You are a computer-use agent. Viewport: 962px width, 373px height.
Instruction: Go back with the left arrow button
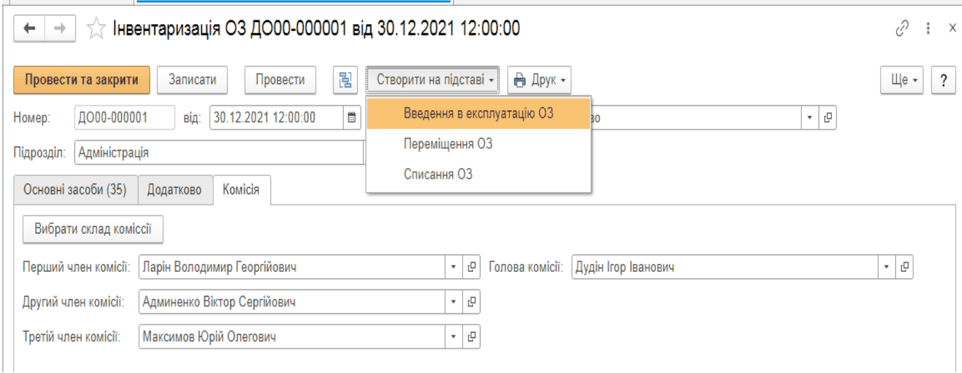[29, 29]
